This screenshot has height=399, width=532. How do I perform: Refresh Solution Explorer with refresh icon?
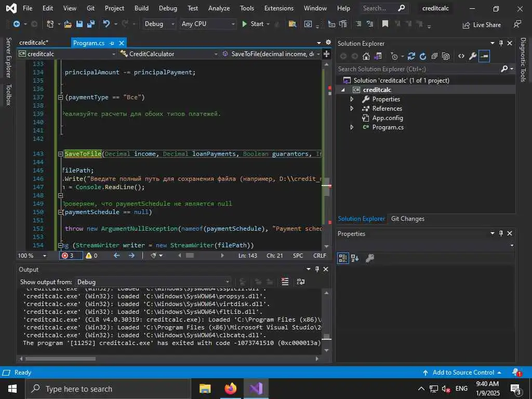click(x=423, y=56)
